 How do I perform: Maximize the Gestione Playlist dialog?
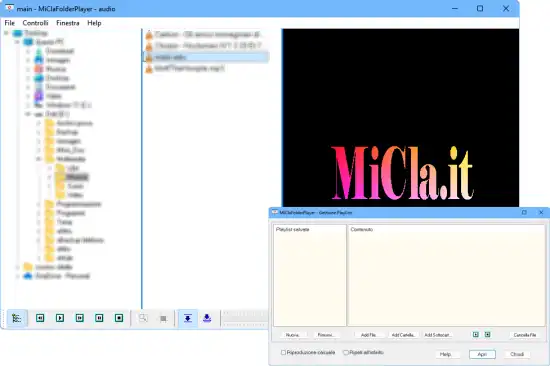tap(524, 212)
